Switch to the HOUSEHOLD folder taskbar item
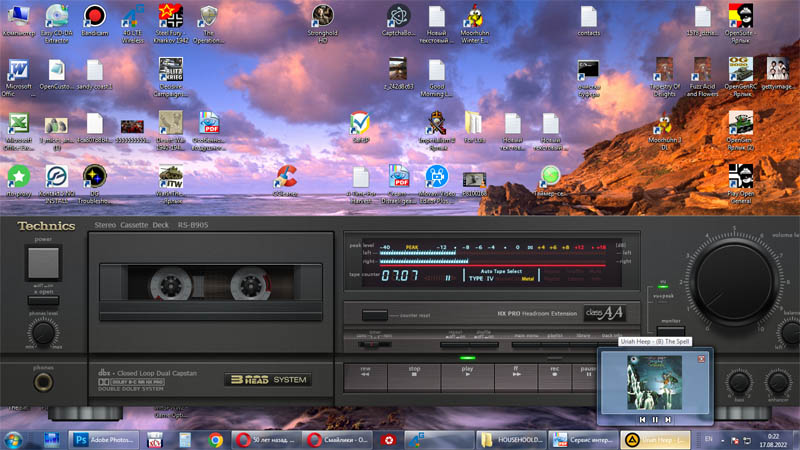The width and height of the screenshot is (800, 450). tap(512, 439)
